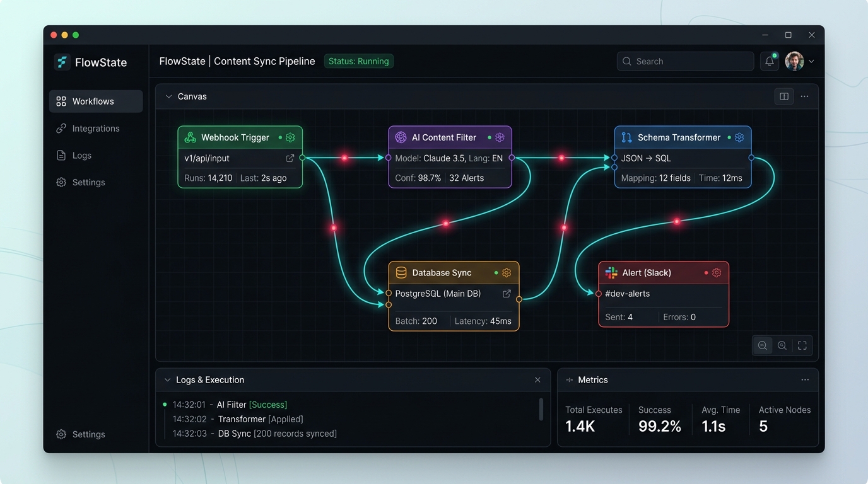Screen dimensions: 868x484
Task: Click the Active Nodes 5 value
Action: (763, 427)
